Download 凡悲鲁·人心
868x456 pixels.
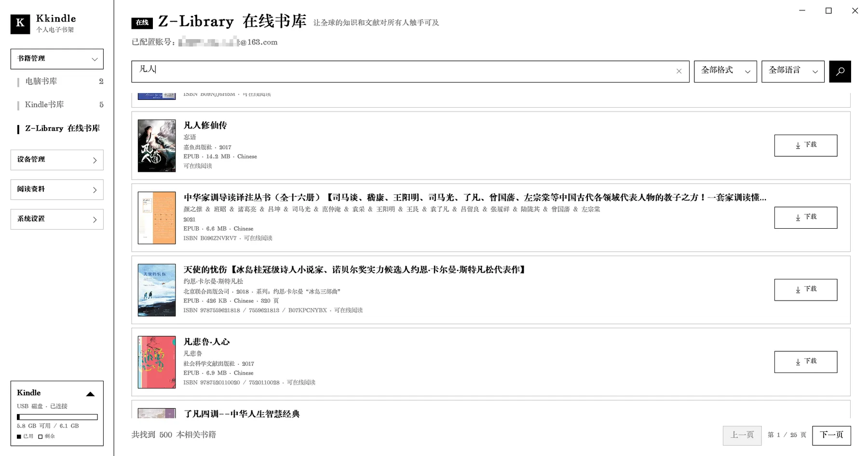tap(806, 362)
